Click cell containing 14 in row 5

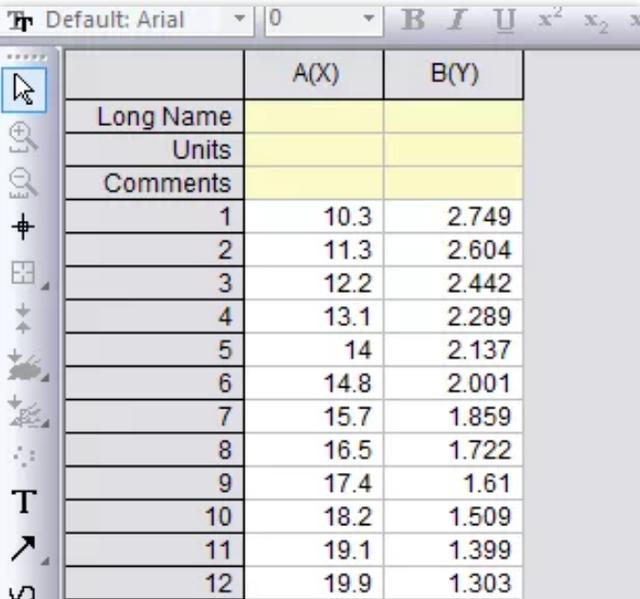314,350
